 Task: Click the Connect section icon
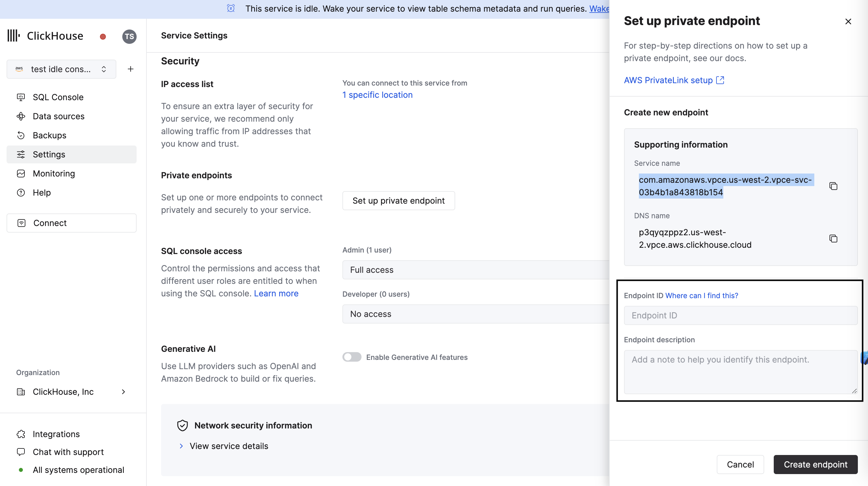tap(21, 223)
